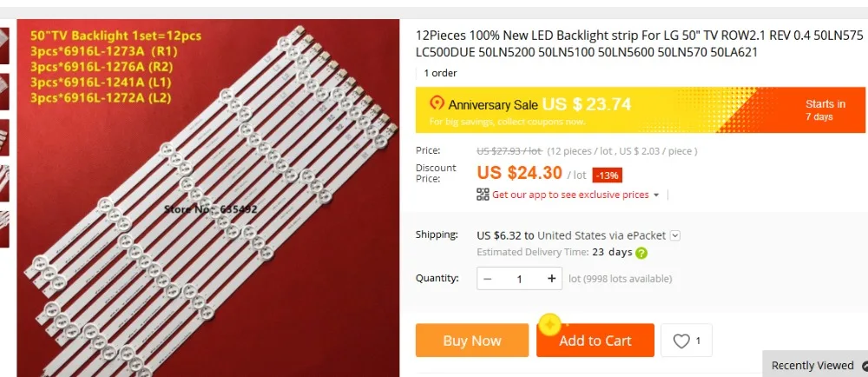Click the QR code icon
This screenshot has height=377, width=868.
(x=483, y=195)
